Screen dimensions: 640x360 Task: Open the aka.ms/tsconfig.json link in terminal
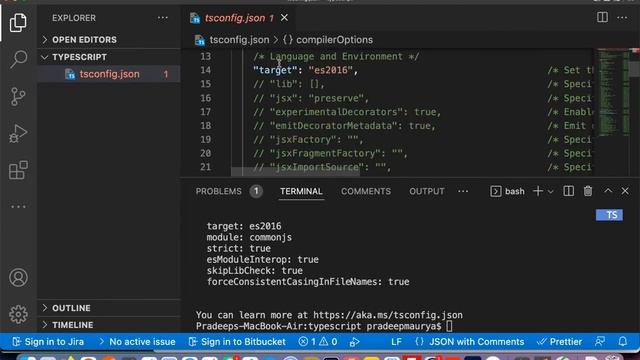tap(388, 315)
